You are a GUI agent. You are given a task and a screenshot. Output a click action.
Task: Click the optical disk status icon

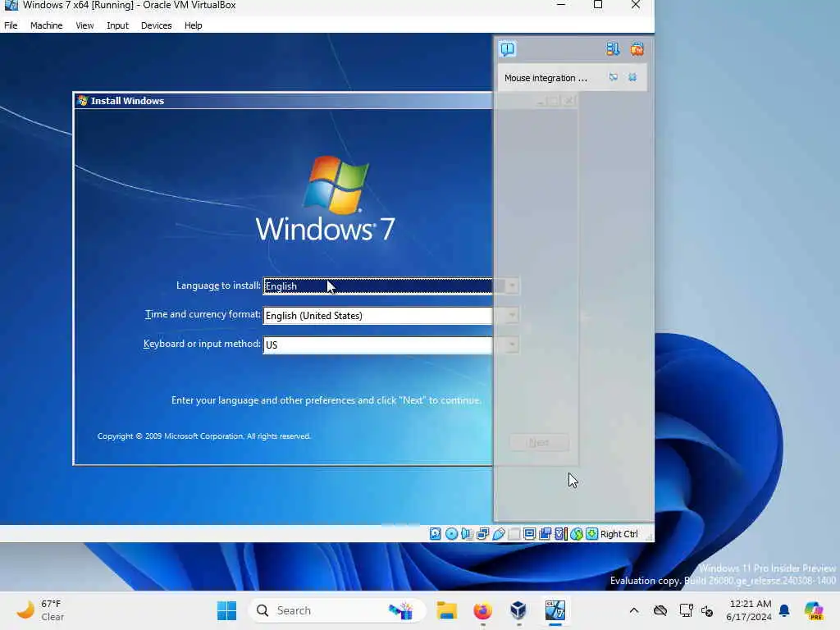click(452, 533)
